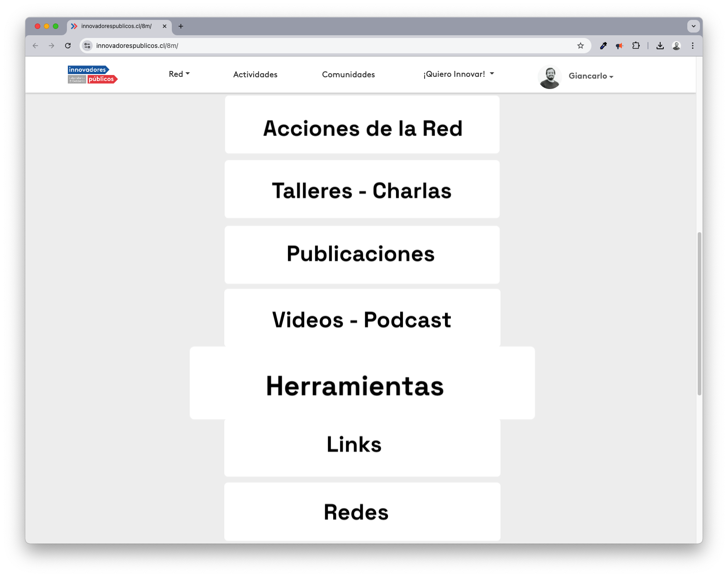Bookmark this page with the star icon
Viewport: 728px width, 577px height.
point(581,46)
